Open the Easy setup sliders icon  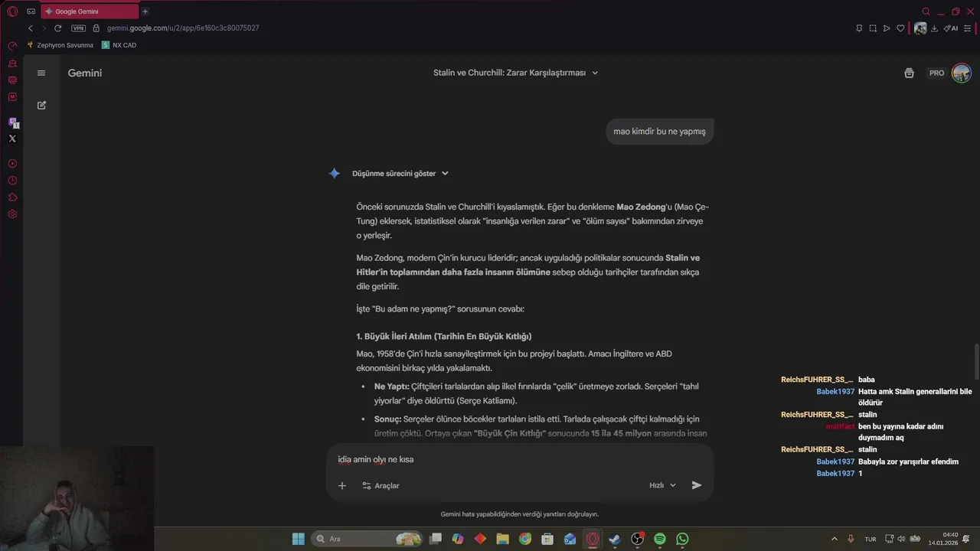pyautogui.click(x=968, y=28)
